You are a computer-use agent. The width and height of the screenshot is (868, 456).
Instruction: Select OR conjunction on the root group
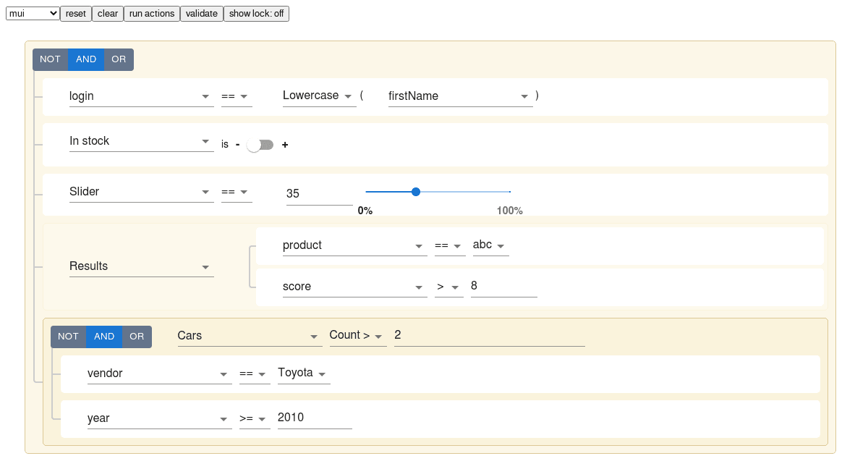(x=119, y=59)
